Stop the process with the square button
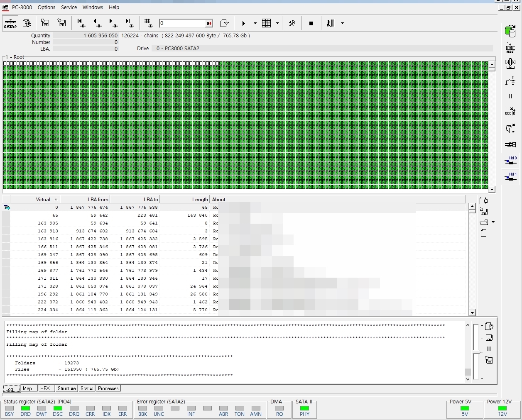Viewport: 522px width, 420px height. [311, 23]
